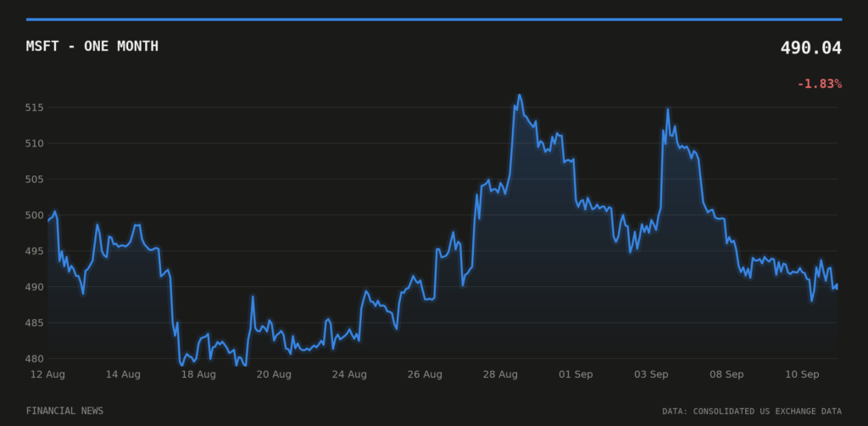Click the Consolidated US Exchange Data attribution
868x426 pixels.
752,412
